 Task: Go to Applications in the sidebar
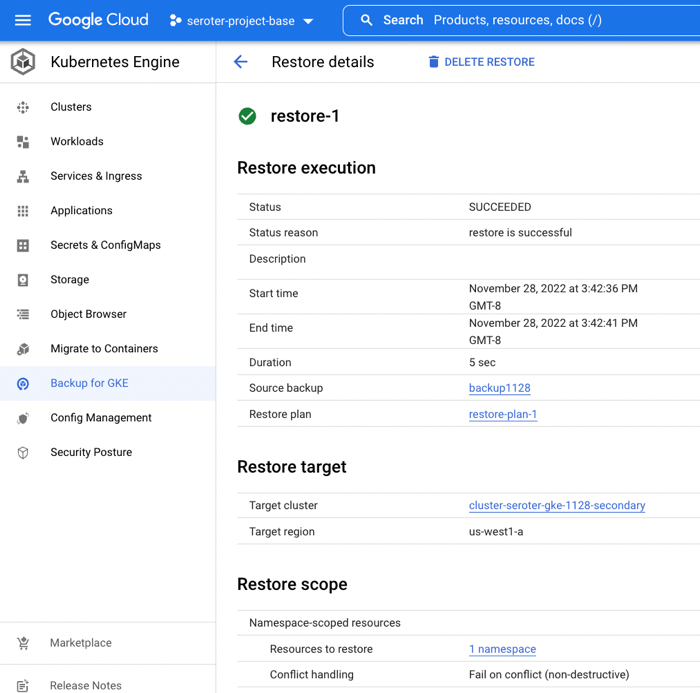(81, 211)
